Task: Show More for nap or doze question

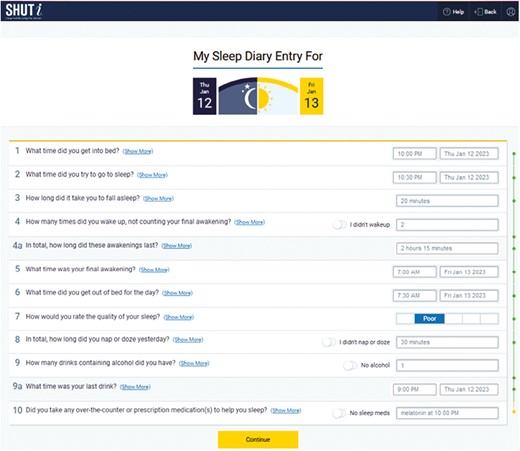Action: click(x=188, y=340)
